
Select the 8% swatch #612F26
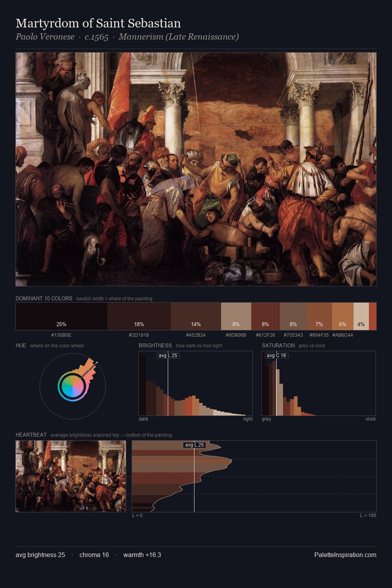tap(265, 316)
